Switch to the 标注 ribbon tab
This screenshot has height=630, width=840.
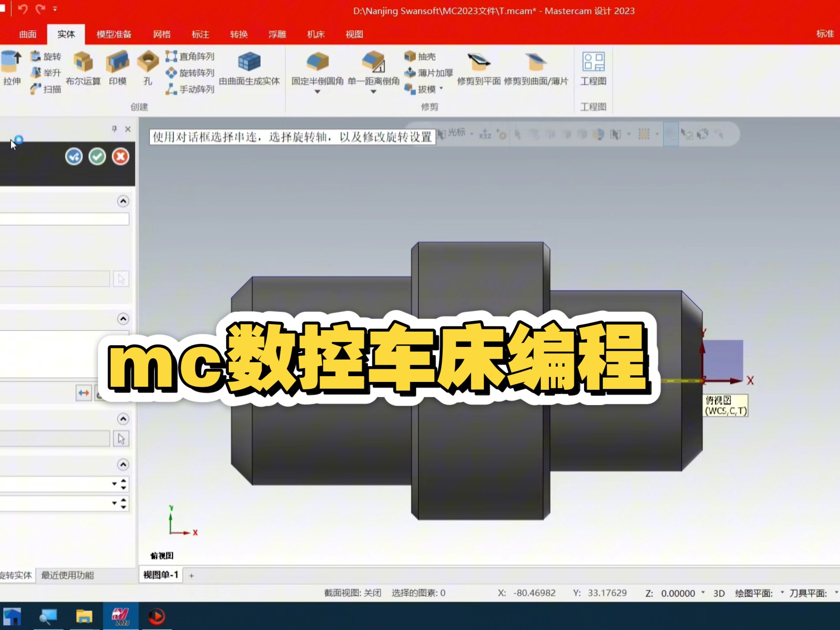[200, 34]
